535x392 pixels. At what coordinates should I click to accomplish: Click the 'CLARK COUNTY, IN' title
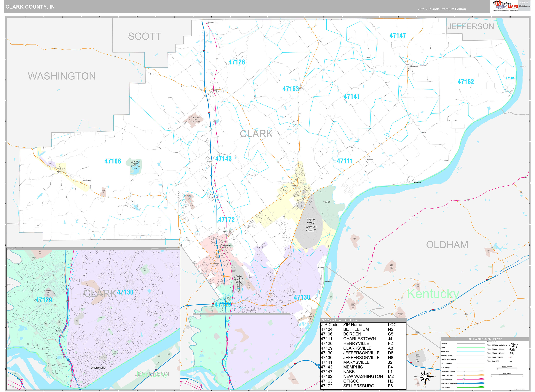pyautogui.click(x=30, y=7)
